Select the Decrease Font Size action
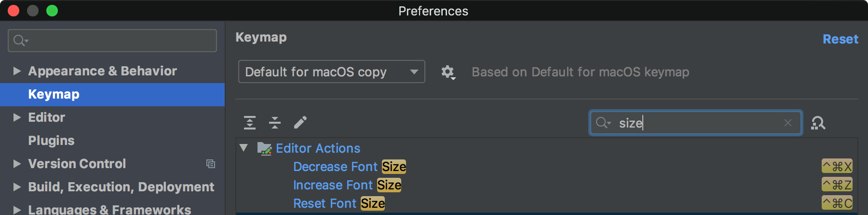 (349, 167)
